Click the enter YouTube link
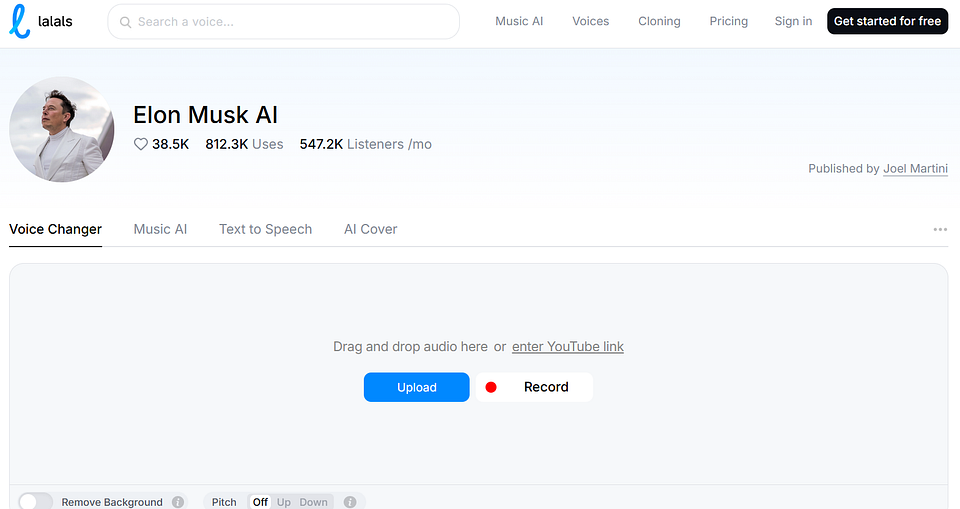Viewport: 960px width, 509px height. [x=568, y=347]
